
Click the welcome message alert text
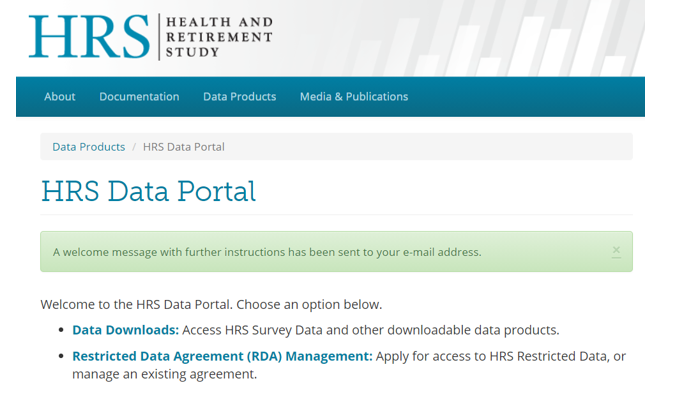point(267,252)
